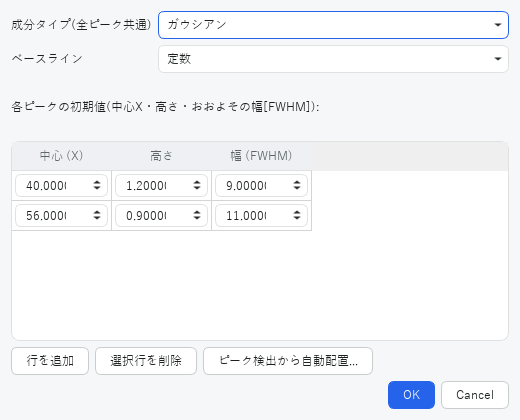
Task: Dismiss the dialog with Cancel
Action: tap(475, 395)
